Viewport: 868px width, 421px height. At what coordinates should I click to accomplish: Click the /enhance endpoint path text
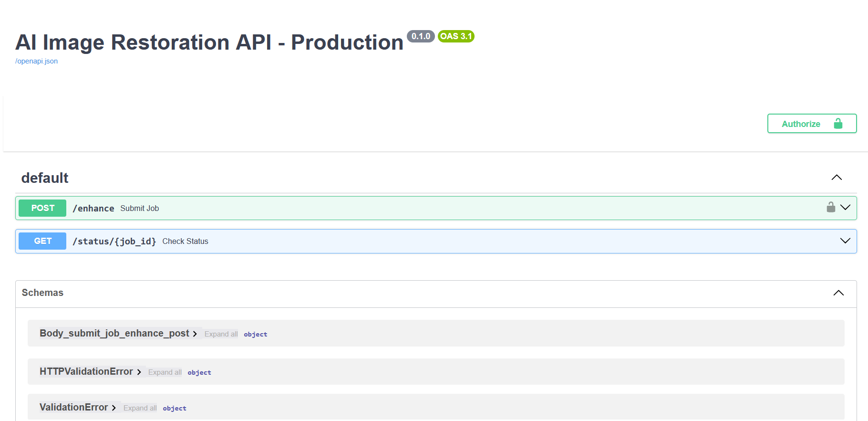tap(93, 209)
